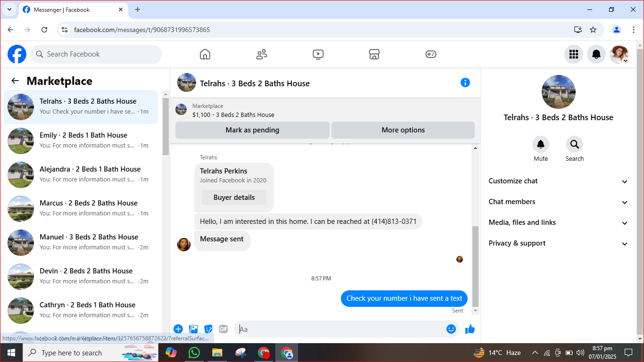The height and width of the screenshot is (362, 644).
Task: Click the house thumbnail in right panel
Action: pyautogui.click(x=559, y=92)
